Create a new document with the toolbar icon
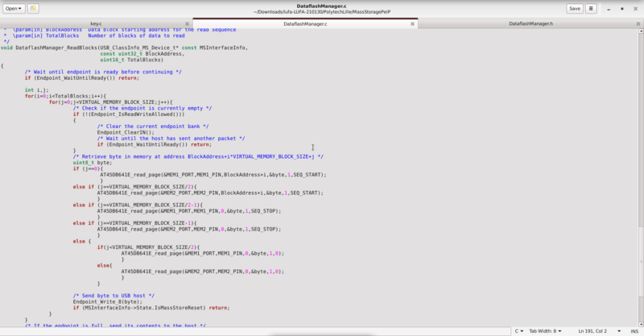Viewport: 644px width, 336px height. click(33, 8)
